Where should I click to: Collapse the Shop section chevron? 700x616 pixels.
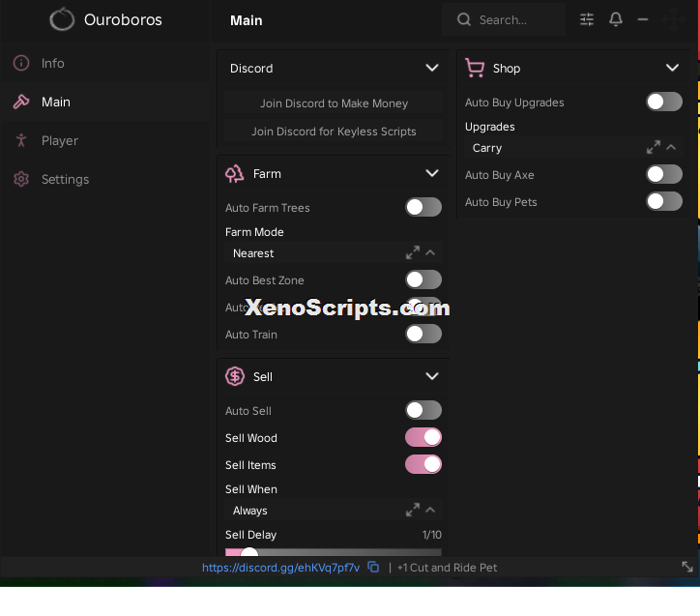coord(672,68)
